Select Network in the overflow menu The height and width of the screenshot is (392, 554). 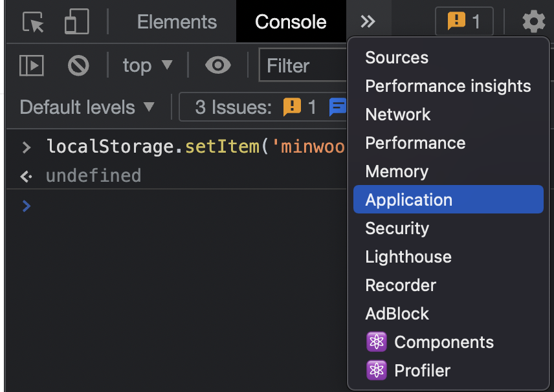click(x=397, y=114)
